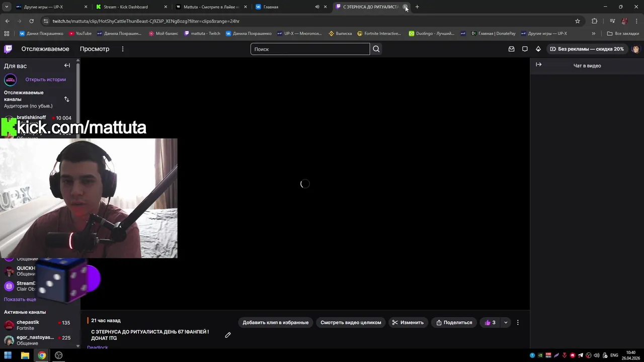Open the bookmarks apps grid icon

[x=7, y=34]
